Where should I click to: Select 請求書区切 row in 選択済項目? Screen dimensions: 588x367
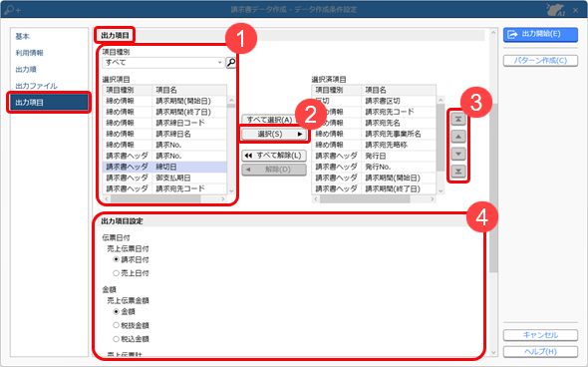tap(374, 101)
